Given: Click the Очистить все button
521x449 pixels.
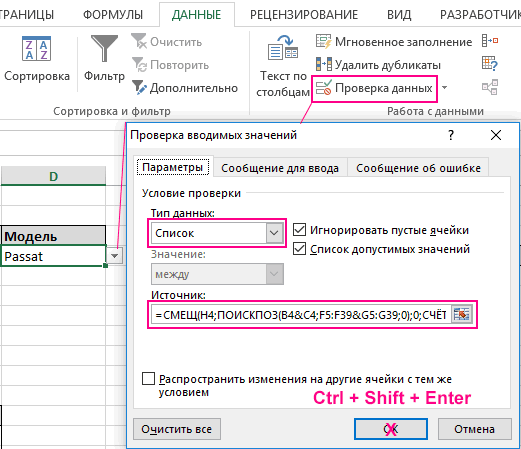Looking at the screenshot, I should [177, 429].
